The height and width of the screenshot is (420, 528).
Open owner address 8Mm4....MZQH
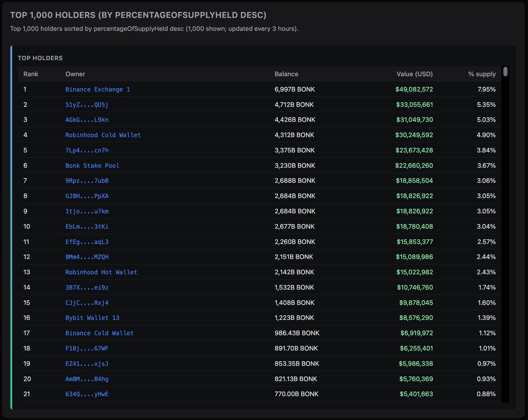[x=87, y=257]
